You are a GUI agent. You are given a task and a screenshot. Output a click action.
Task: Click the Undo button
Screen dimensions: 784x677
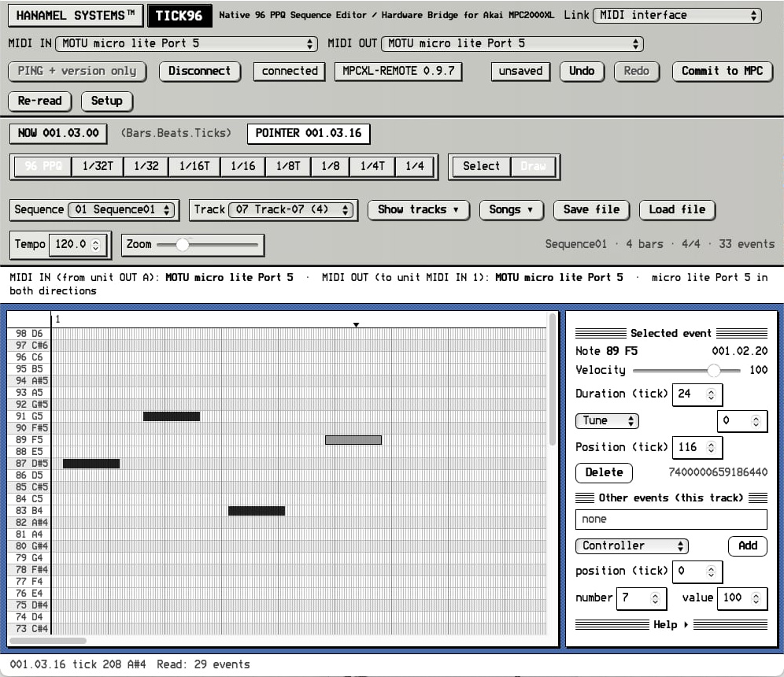pyautogui.click(x=582, y=71)
